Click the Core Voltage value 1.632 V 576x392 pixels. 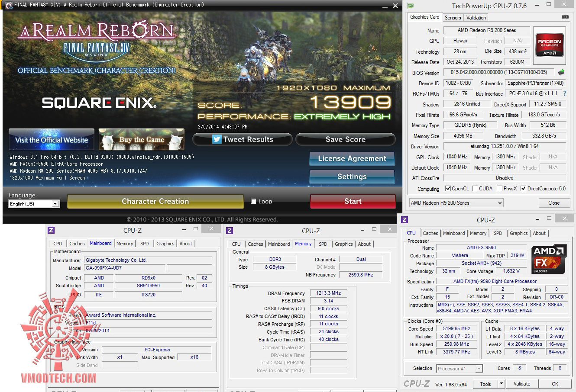[x=511, y=271]
